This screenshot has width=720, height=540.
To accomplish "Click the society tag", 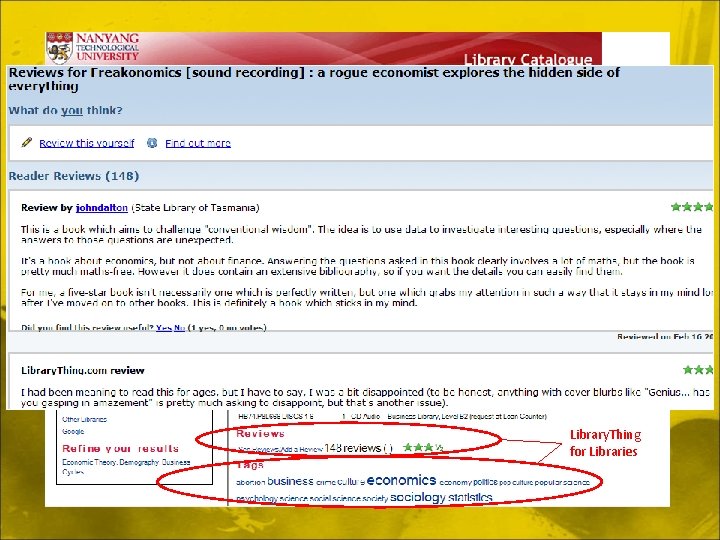I will [x=375, y=499].
